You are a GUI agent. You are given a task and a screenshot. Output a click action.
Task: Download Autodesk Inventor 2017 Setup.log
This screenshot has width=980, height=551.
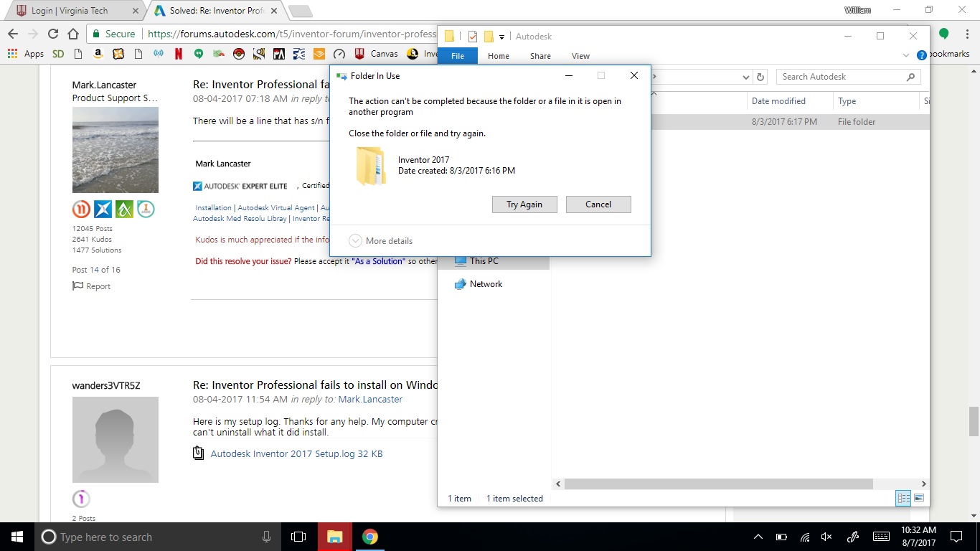point(296,453)
